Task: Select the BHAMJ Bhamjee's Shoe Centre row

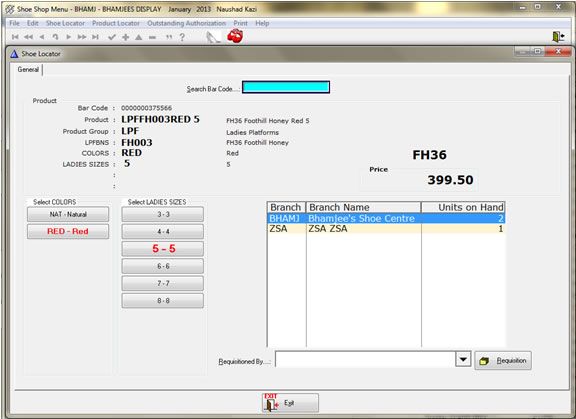Action: pos(386,218)
